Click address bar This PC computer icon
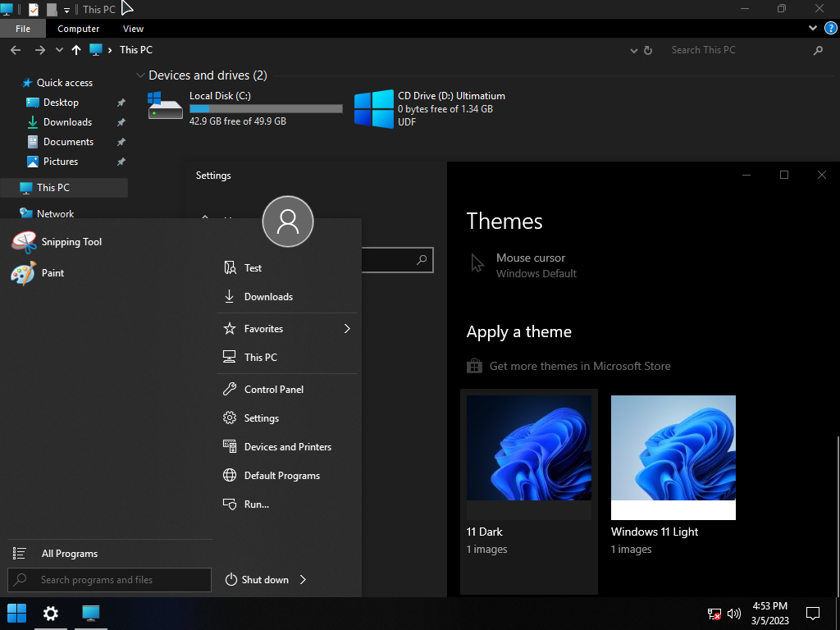 click(x=96, y=50)
